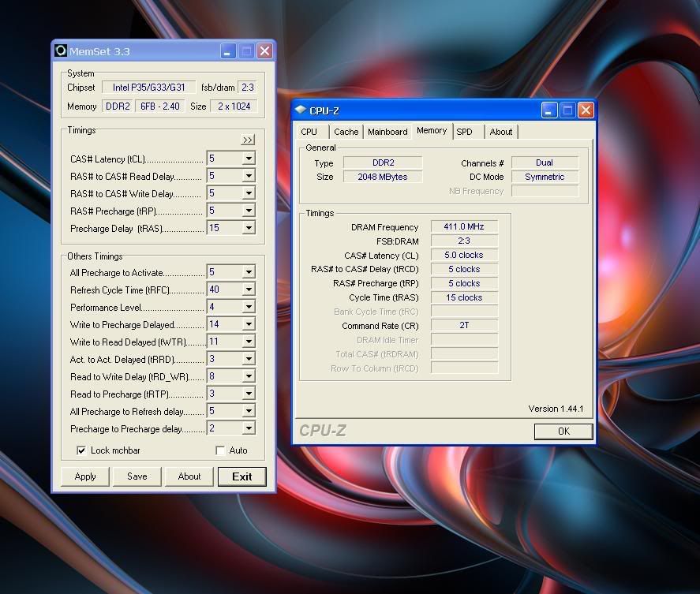This screenshot has width=700, height=594.
Task: Minimize the CPU-Z window
Action: point(548,110)
